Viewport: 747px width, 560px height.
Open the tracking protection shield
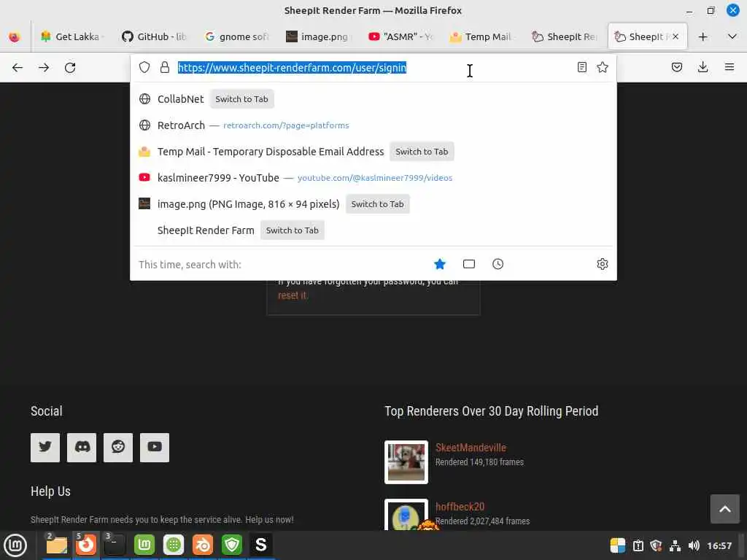pos(144,67)
